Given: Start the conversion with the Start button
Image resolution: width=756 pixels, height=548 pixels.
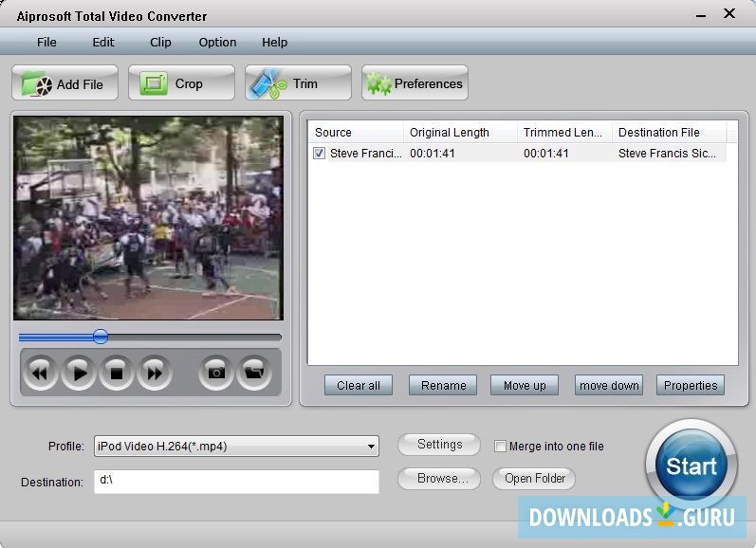Looking at the screenshot, I should click(691, 466).
